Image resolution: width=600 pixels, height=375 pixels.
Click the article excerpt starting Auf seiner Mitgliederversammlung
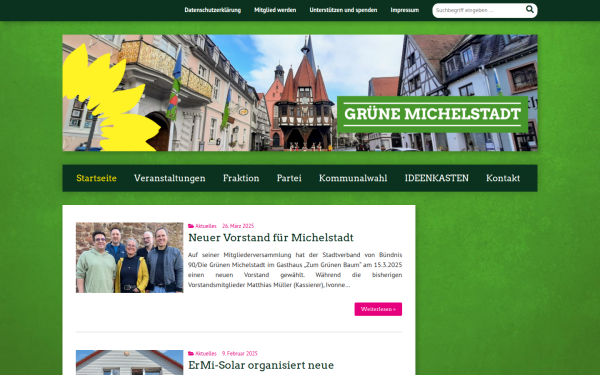pos(295,270)
